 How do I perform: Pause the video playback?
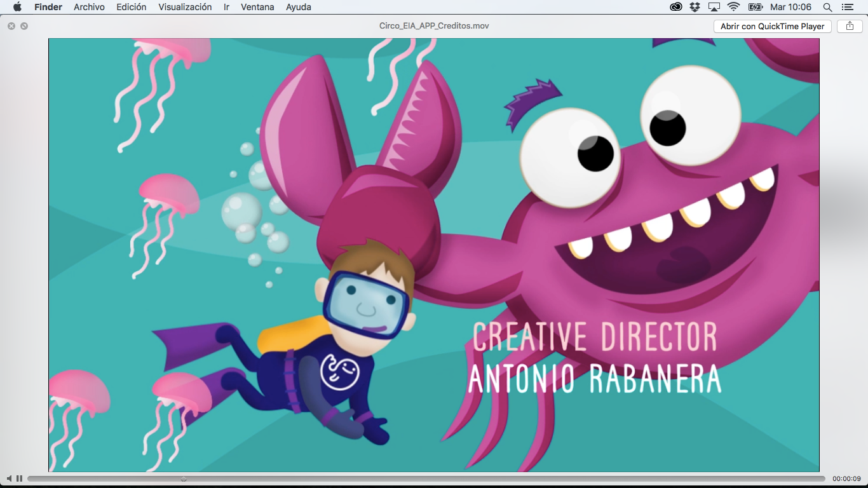point(20,478)
